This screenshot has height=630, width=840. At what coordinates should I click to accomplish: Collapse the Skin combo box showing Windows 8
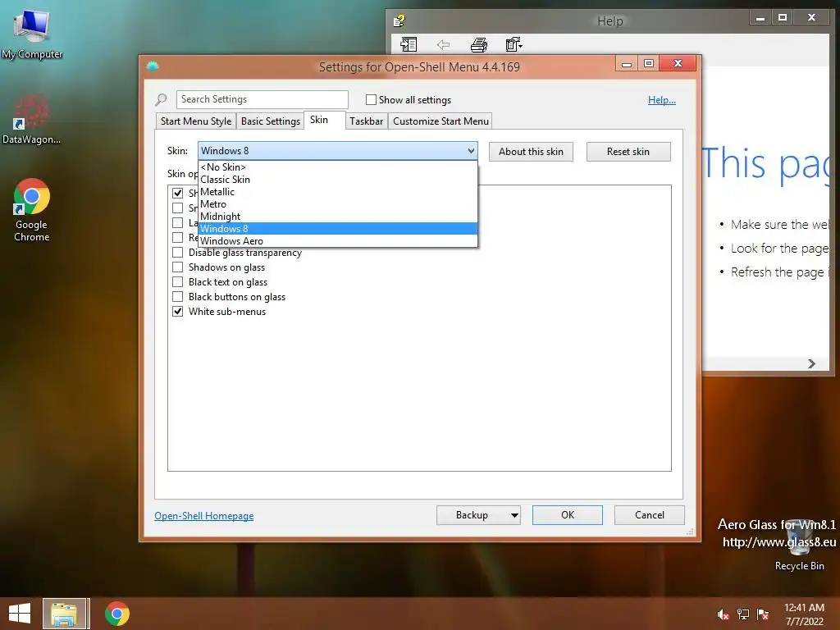pos(337,151)
